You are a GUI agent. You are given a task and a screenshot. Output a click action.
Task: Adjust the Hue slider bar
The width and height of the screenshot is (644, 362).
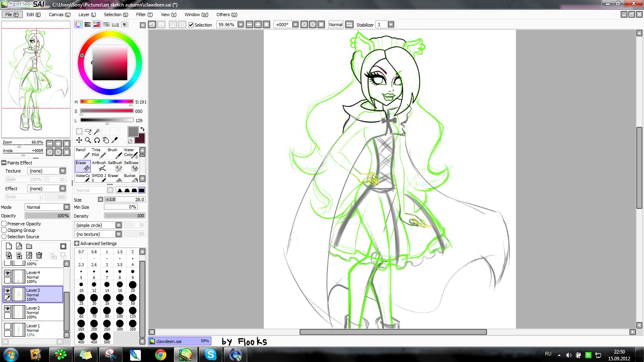click(x=107, y=102)
